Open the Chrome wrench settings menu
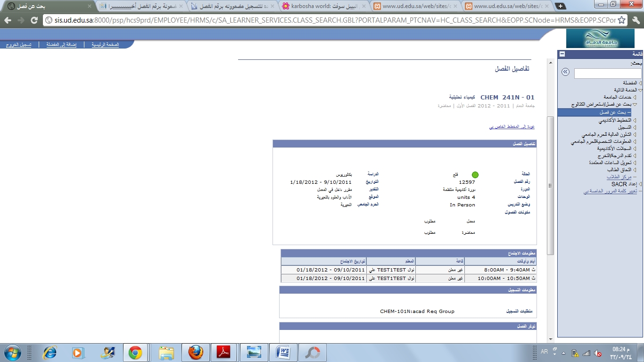This screenshot has height=362, width=644. [x=635, y=20]
